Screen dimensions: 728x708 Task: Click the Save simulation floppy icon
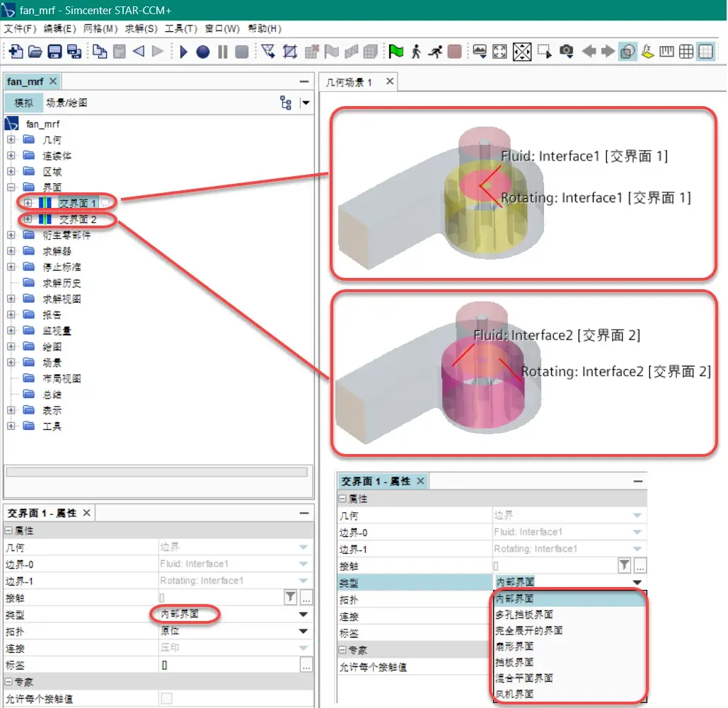[x=54, y=51]
